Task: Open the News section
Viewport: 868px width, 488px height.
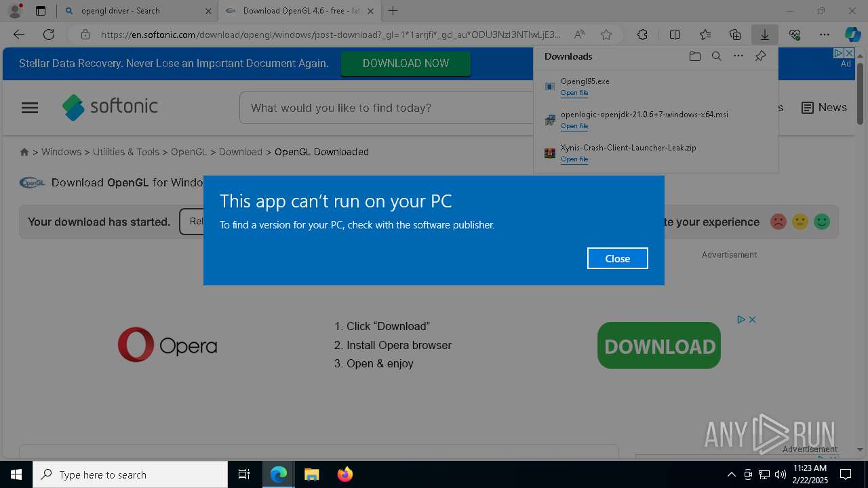Action: tap(824, 108)
